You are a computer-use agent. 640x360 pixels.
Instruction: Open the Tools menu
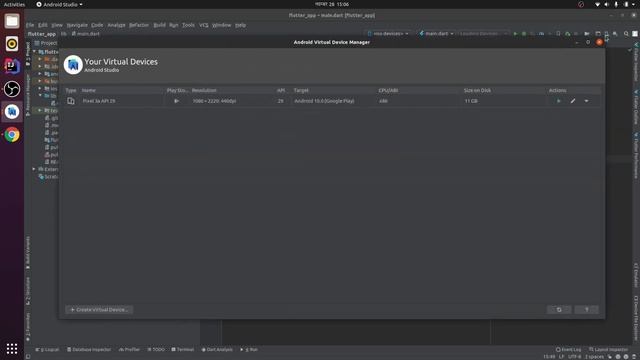click(188, 25)
